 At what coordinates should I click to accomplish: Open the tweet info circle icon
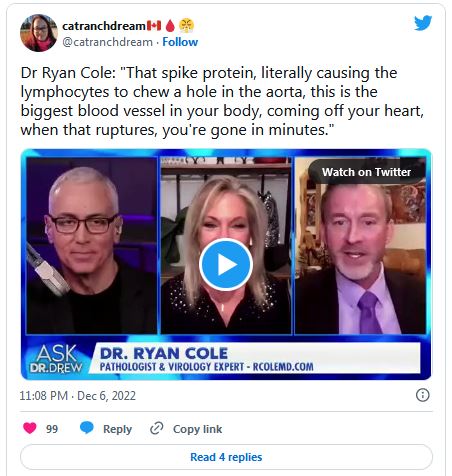pos(423,395)
